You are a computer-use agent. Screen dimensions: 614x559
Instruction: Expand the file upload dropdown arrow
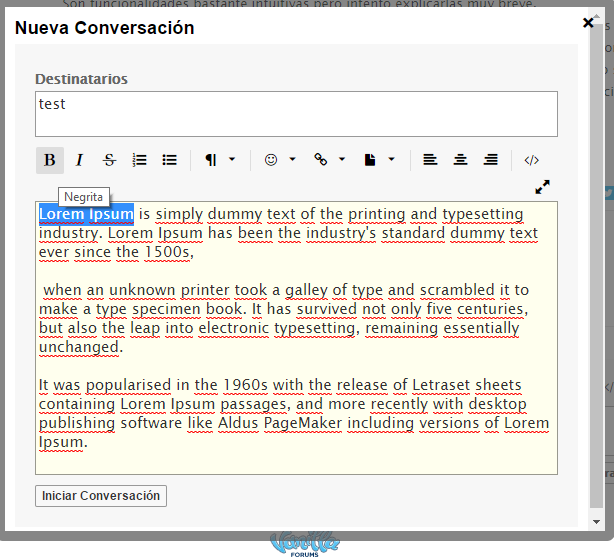(391, 159)
